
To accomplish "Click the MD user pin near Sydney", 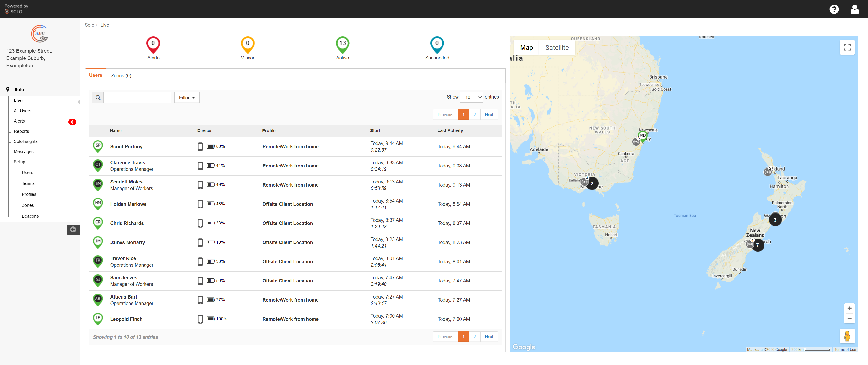I will 643,136.
